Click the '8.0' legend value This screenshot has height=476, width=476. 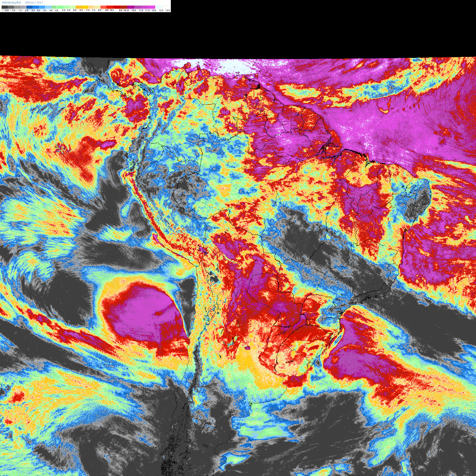(100, 10)
